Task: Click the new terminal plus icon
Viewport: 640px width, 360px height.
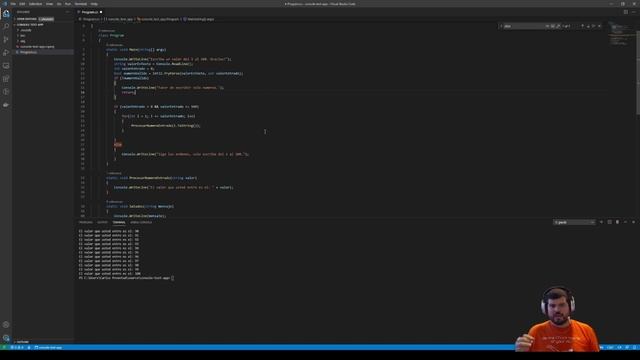Action: (601, 222)
